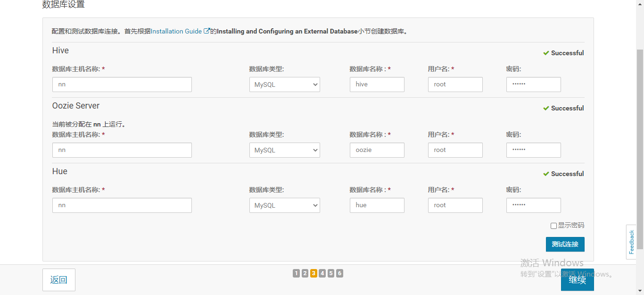Click the page vertical scrollbar
This screenshot has width=644, height=295.
pyautogui.click(x=640, y=149)
